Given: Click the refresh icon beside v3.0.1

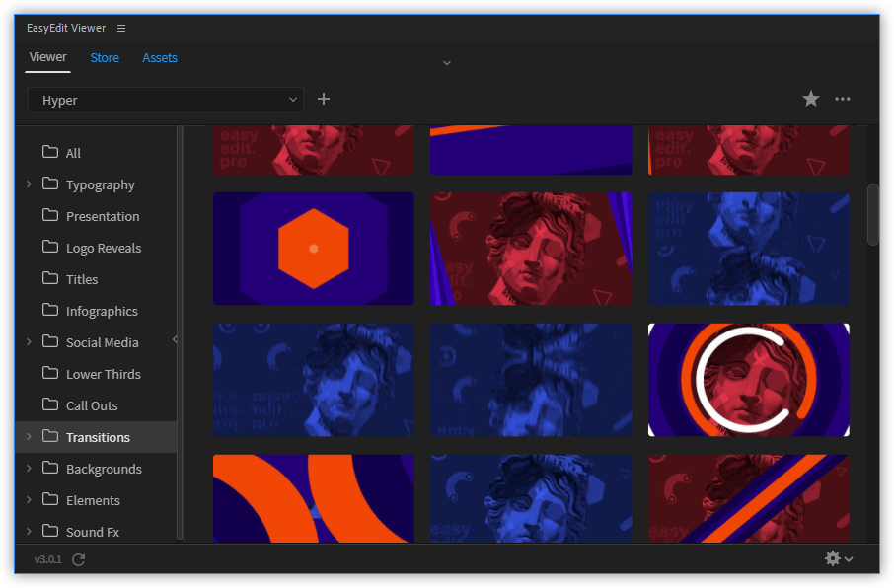Looking at the screenshot, I should point(79,559).
